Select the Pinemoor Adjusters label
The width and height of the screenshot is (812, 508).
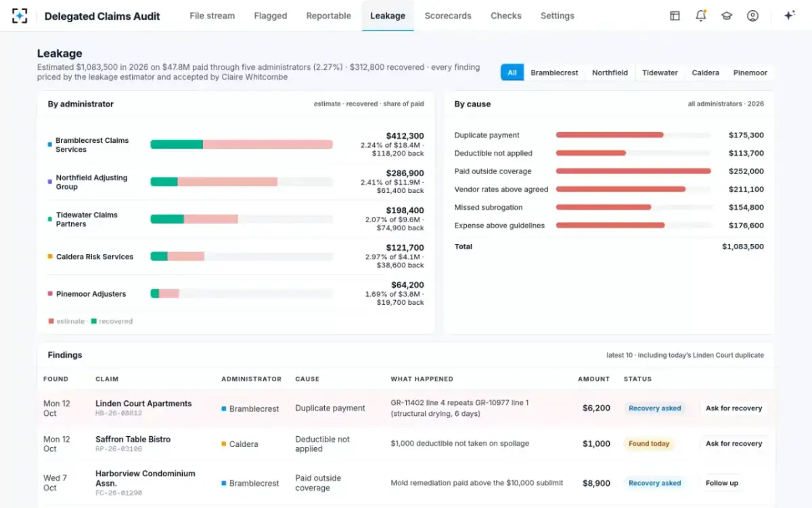point(91,294)
